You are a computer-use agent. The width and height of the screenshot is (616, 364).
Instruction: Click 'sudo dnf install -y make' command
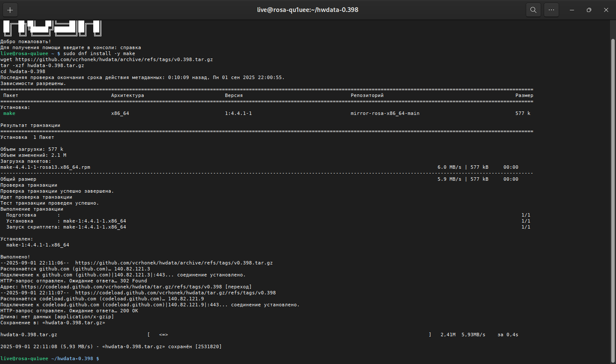(x=99, y=53)
